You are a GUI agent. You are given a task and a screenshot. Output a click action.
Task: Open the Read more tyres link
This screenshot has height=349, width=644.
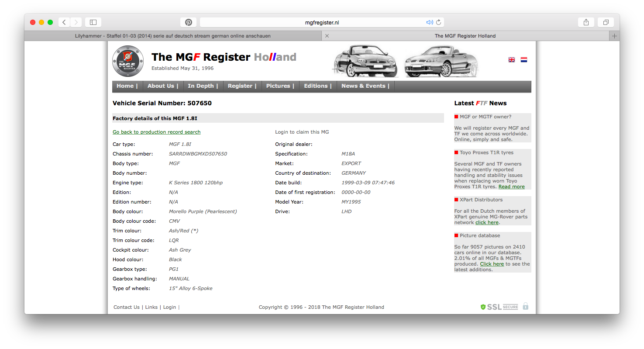(x=511, y=187)
